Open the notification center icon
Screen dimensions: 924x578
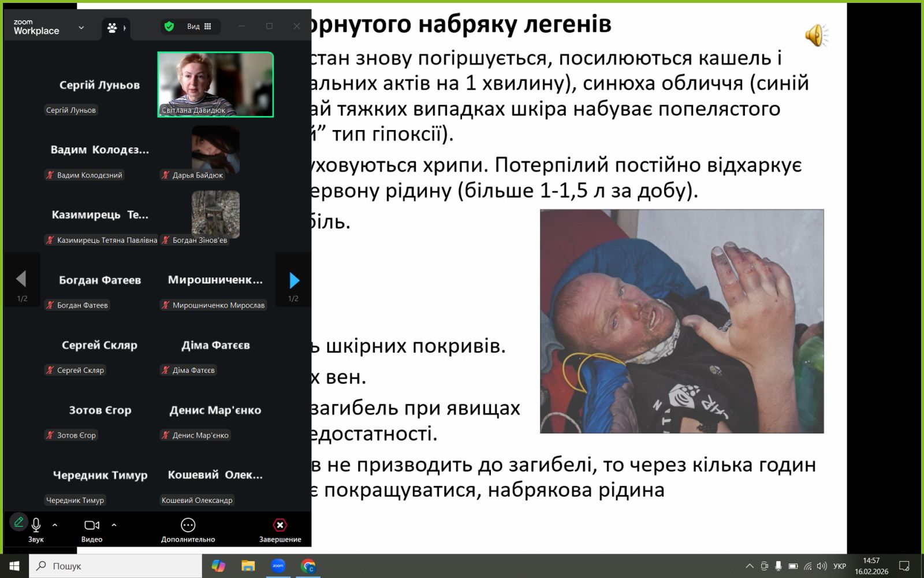pyautogui.click(x=904, y=566)
